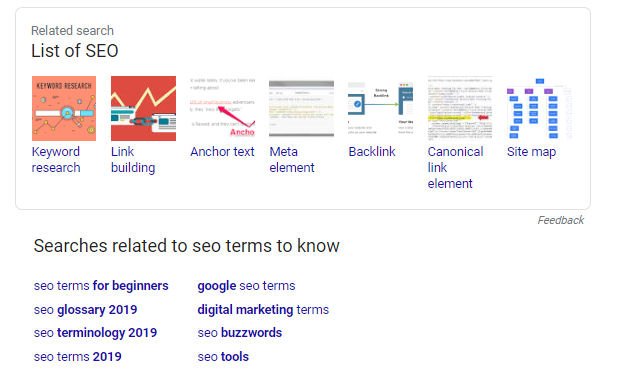Click the Keyword research text link

point(56,160)
